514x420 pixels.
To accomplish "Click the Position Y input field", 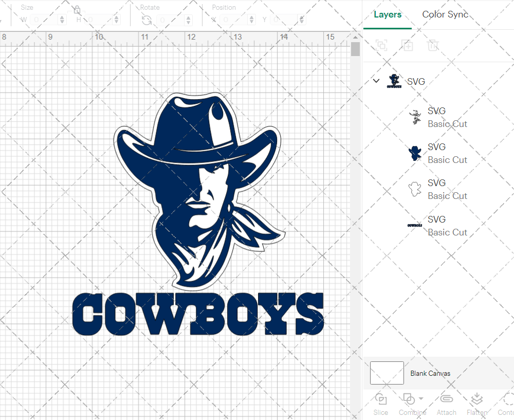I will (x=284, y=20).
